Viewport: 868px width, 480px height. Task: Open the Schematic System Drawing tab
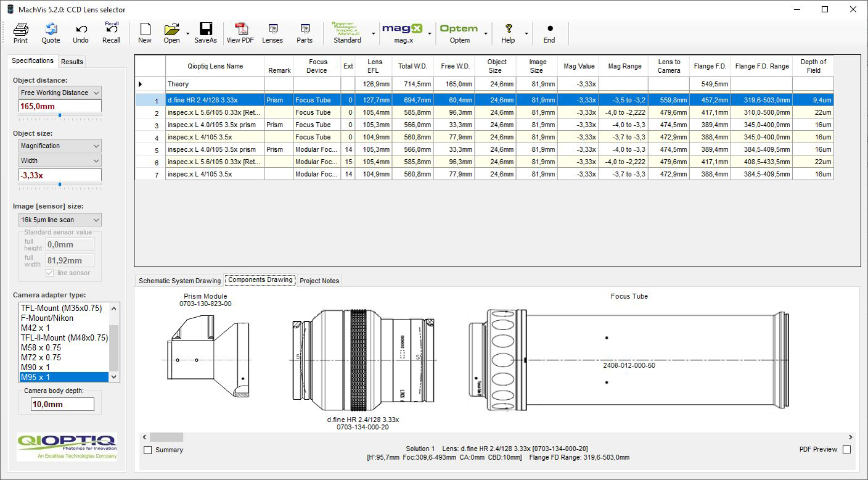tap(179, 281)
